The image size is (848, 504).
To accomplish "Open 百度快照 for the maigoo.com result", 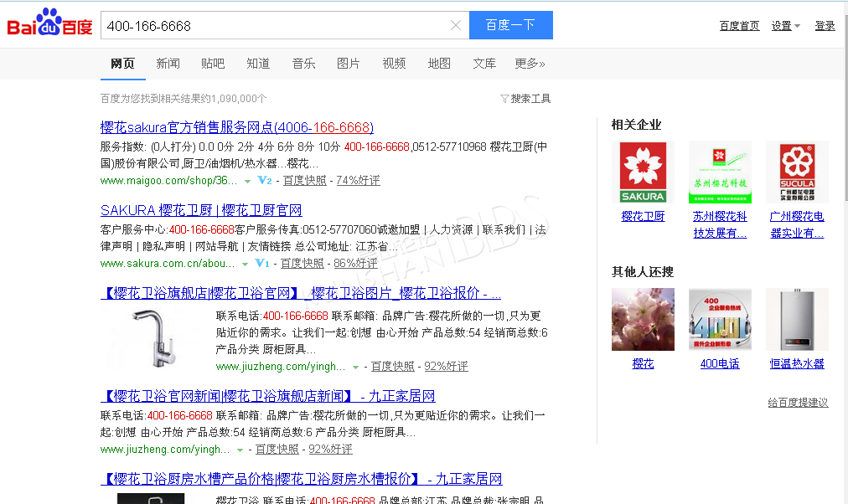I will coord(305,181).
